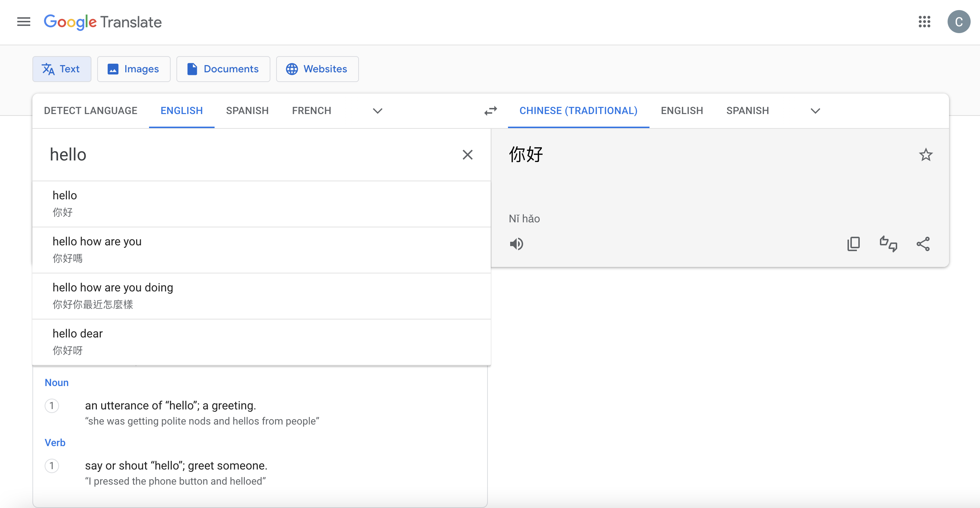Star the translation to save it
Viewport: 980px width, 508px height.
point(926,155)
